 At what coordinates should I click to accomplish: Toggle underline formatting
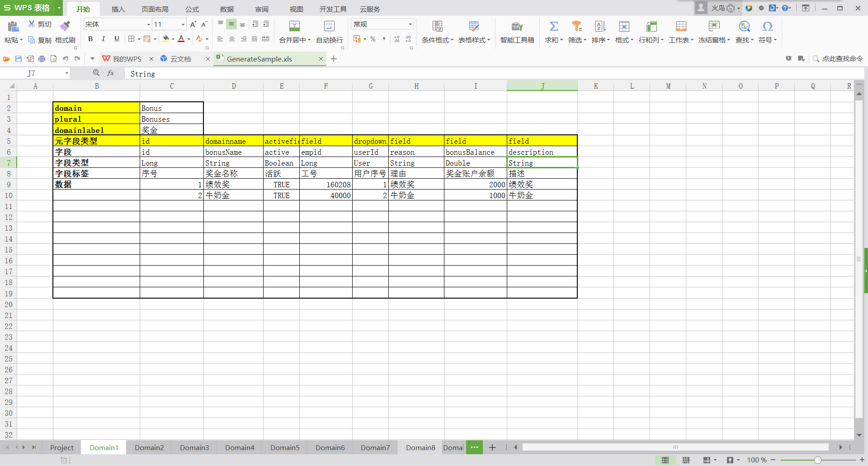coord(117,39)
